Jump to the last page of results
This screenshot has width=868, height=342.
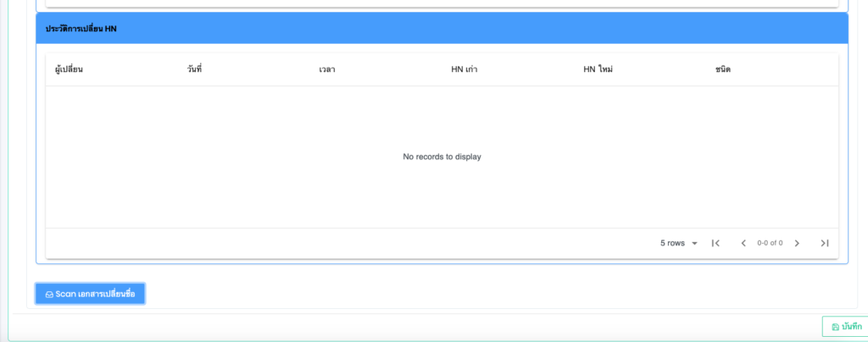824,243
